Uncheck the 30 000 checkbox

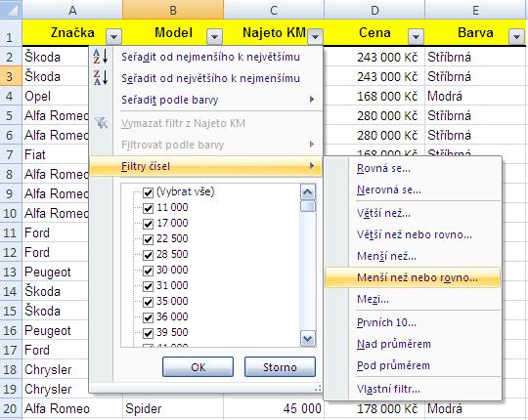tap(148, 271)
